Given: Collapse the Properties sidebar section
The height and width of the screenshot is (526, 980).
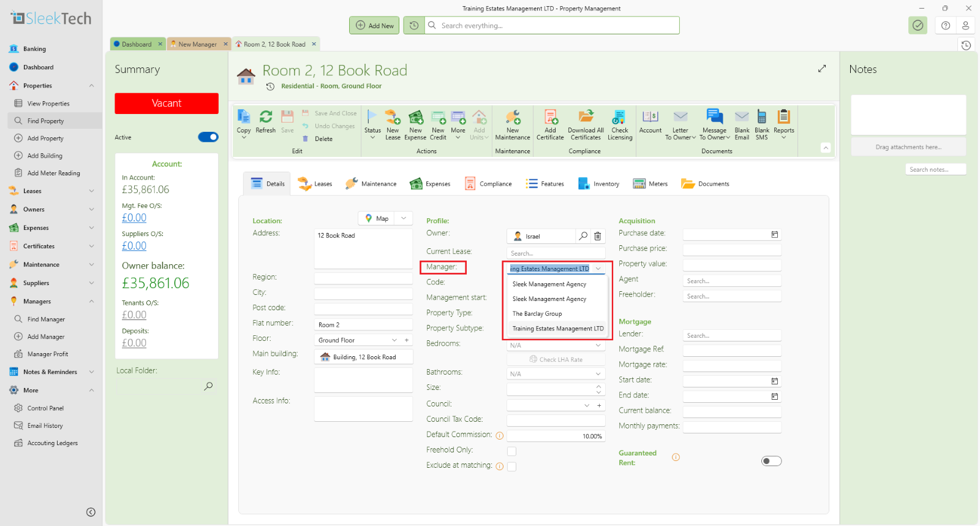Looking at the screenshot, I should click(91, 86).
